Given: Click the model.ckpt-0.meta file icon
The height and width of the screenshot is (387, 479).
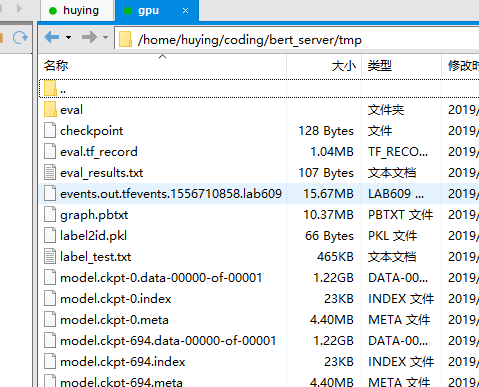Looking at the screenshot, I should click(x=50, y=319).
